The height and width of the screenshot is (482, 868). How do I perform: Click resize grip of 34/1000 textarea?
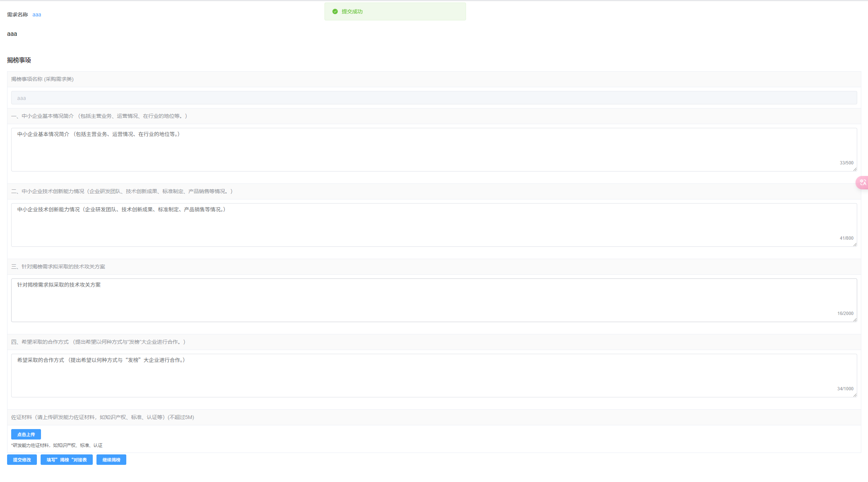[855, 395]
